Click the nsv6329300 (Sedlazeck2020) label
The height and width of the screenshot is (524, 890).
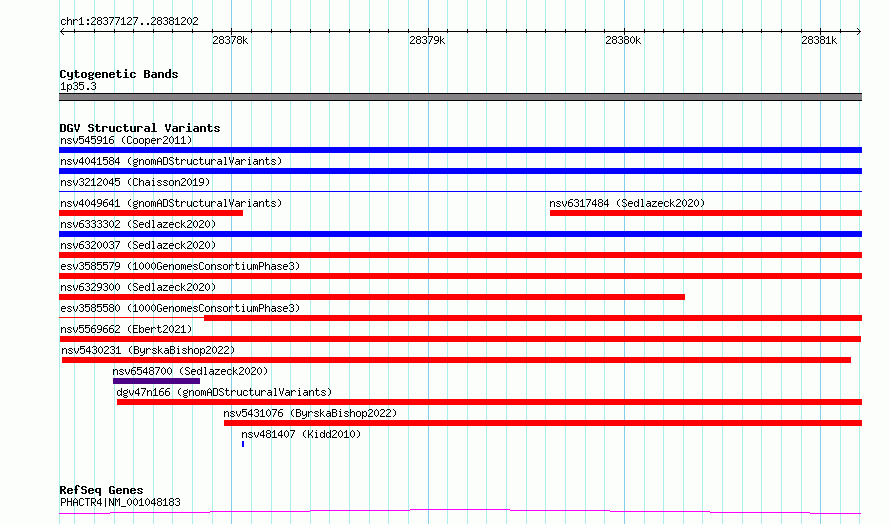(138, 287)
